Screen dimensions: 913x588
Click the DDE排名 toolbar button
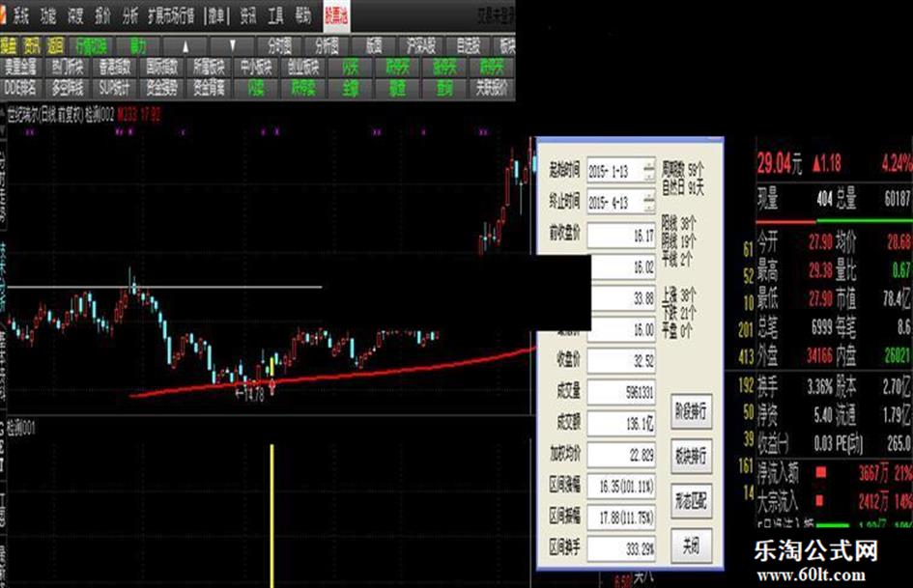click(20, 88)
